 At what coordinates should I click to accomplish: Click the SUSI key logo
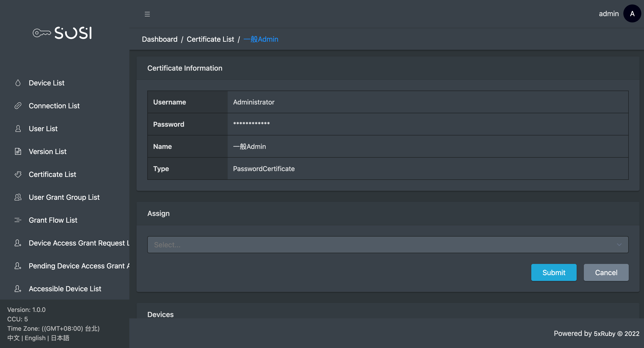tap(62, 33)
